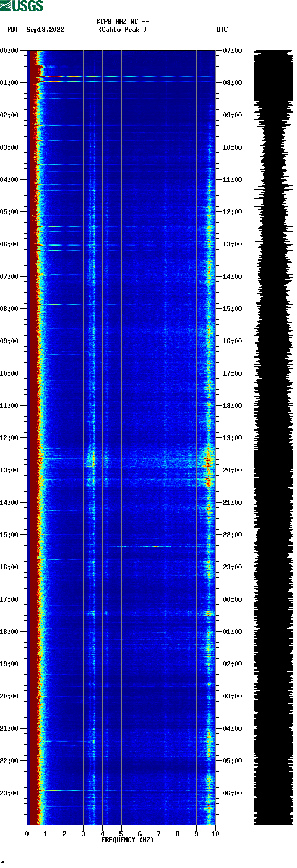Click the 12:00 UTC time label on right axis
Image resolution: width=297 pixels, height=868 pixels.
click(232, 212)
